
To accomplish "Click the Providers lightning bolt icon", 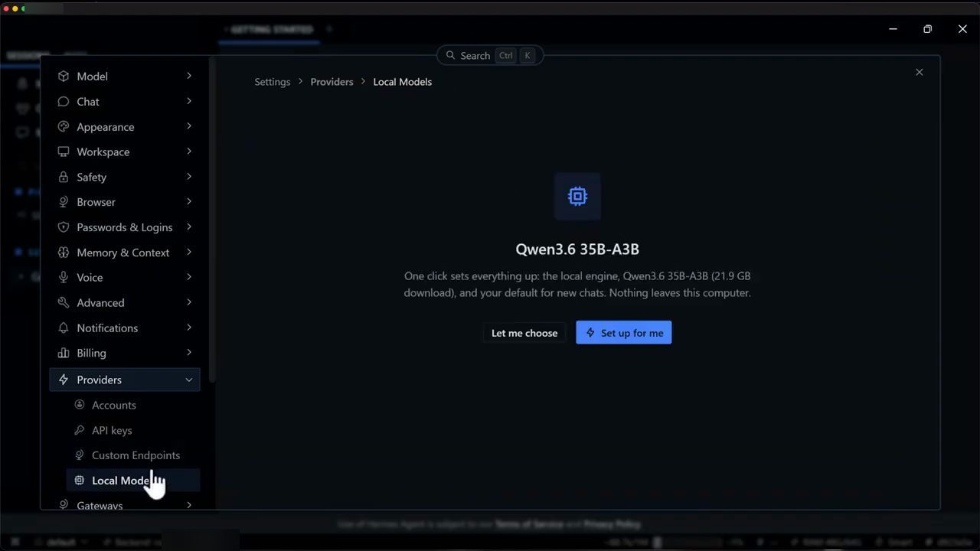I will point(64,380).
